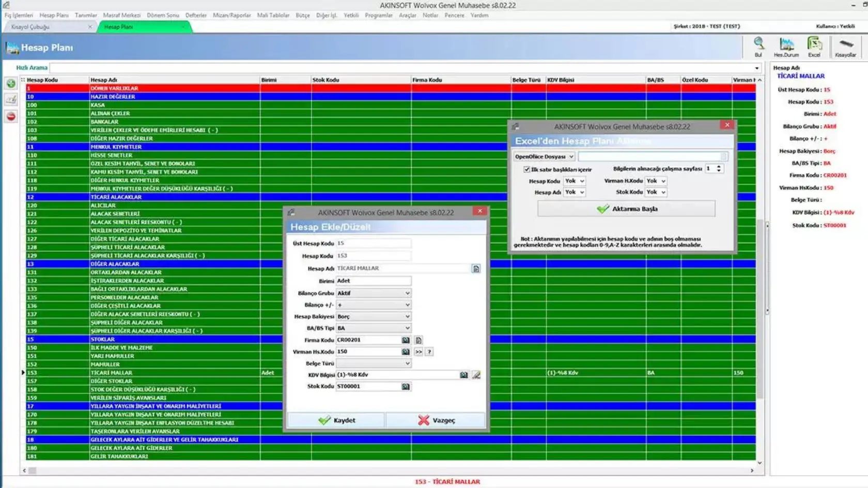Click the document icon beside Hesap Adı field
Image resolution: width=868 pixels, height=488 pixels.
[476, 269]
